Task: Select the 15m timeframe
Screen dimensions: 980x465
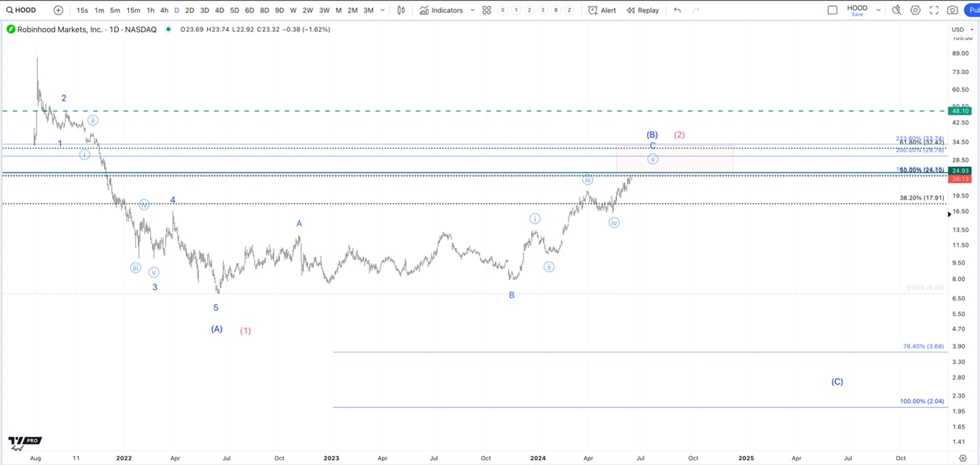Action: coord(133,10)
